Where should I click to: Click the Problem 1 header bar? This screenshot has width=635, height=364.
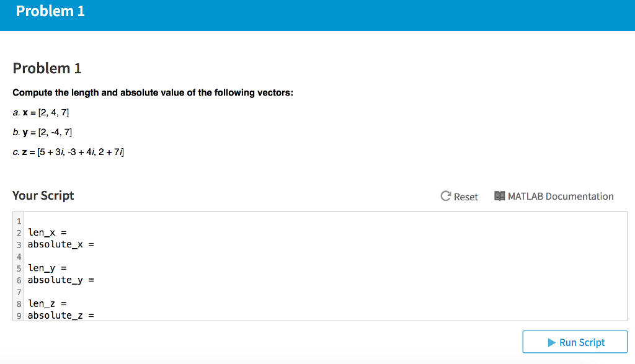coord(50,11)
